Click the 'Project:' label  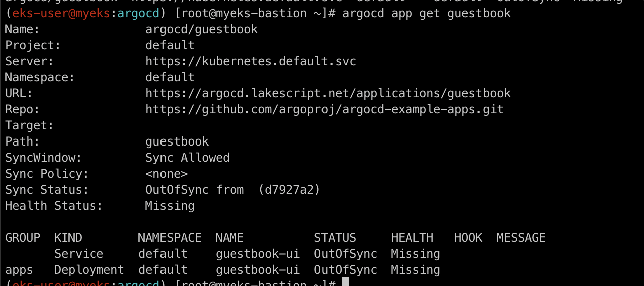33,46
